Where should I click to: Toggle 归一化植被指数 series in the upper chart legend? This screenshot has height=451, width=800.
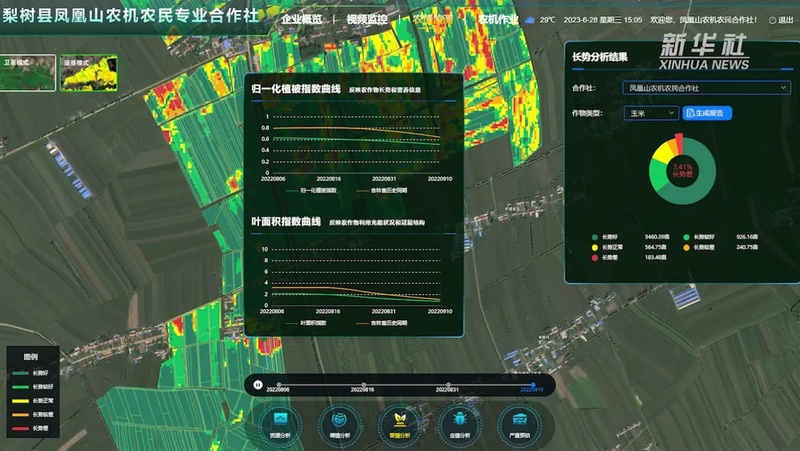click(311, 191)
